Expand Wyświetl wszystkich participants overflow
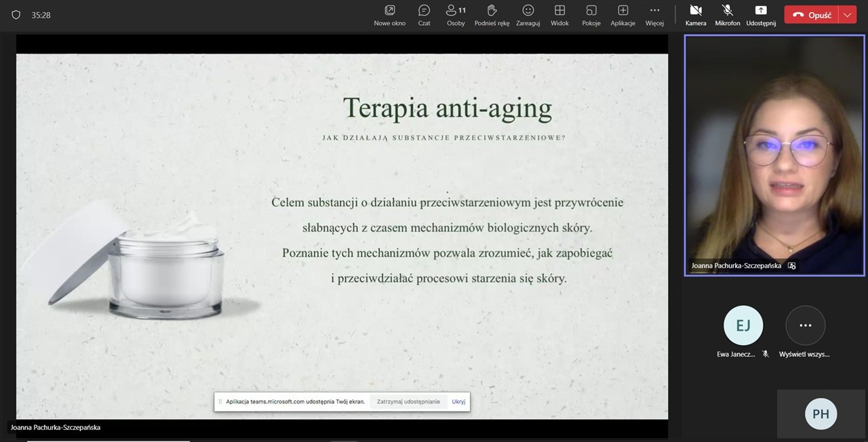Viewport: 868px width, 442px height. pos(805,326)
